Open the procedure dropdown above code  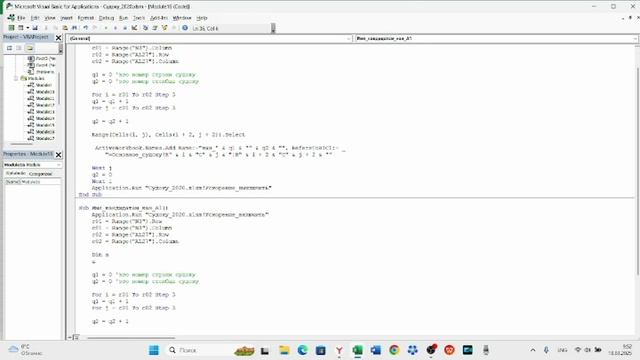click(x=636, y=38)
